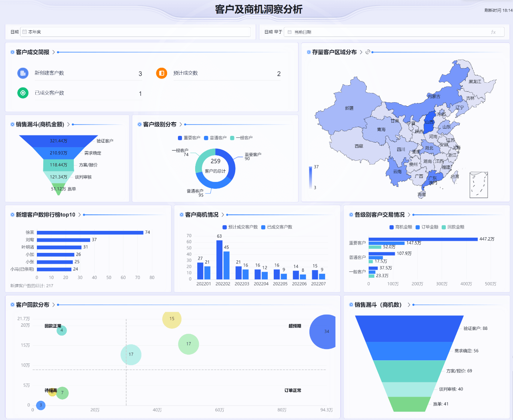Toggle 已成交客户数 legend in 客户商机情况

point(277,227)
